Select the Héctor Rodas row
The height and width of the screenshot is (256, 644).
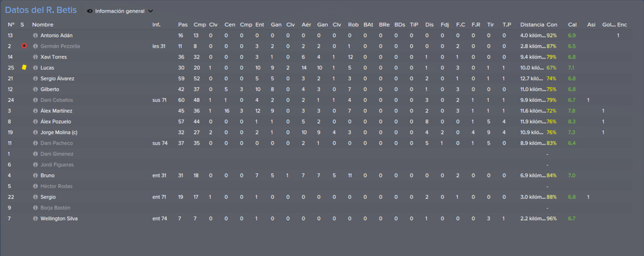[322, 186]
